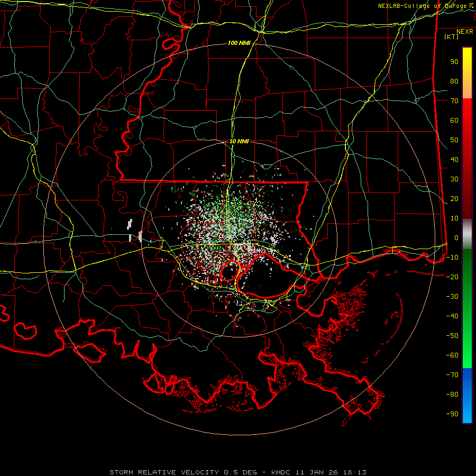Screen dimensions: 476x476
Task: Select the 0 tick label on scale
Action: pyautogui.click(x=456, y=237)
